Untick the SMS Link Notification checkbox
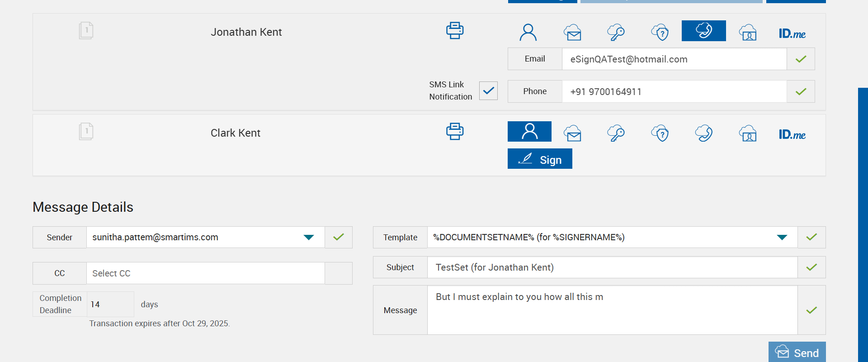This screenshot has height=362, width=868. pyautogui.click(x=488, y=90)
